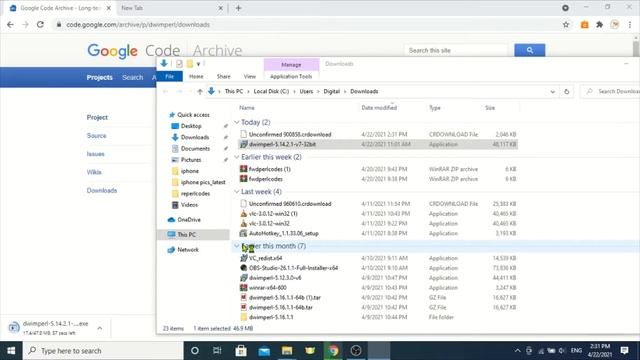
Task: Click the Properties quick access toolbar icon
Action: point(179,64)
